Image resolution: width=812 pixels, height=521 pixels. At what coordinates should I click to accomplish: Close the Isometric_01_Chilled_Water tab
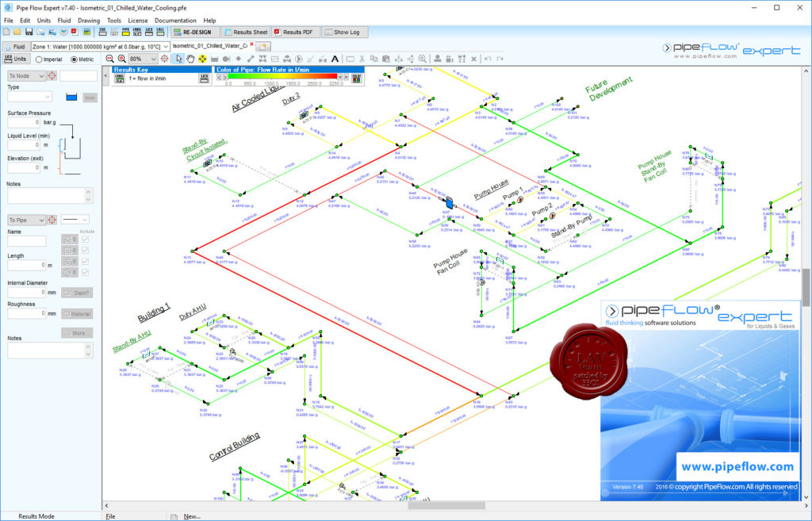click(x=252, y=44)
